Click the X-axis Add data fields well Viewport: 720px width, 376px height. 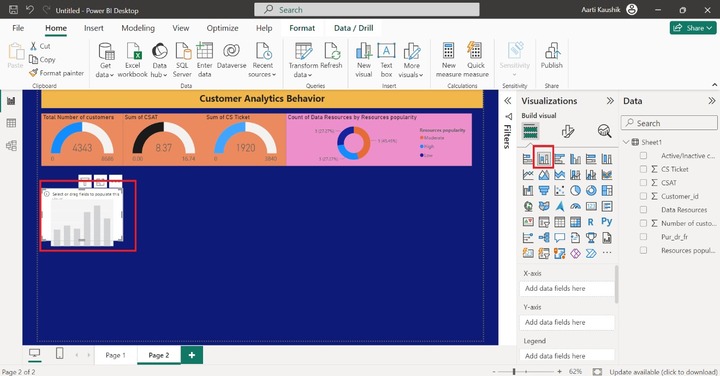coord(567,289)
